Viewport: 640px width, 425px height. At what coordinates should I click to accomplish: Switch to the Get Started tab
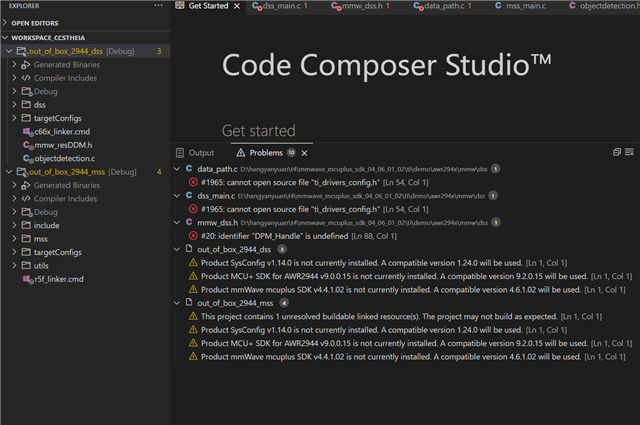tap(207, 6)
